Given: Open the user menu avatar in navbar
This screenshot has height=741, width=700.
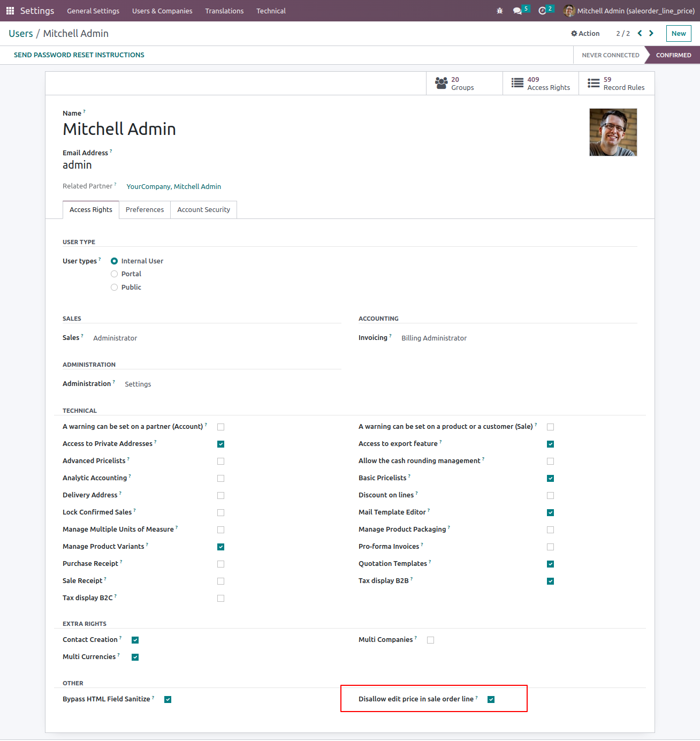Looking at the screenshot, I should [569, 11].
